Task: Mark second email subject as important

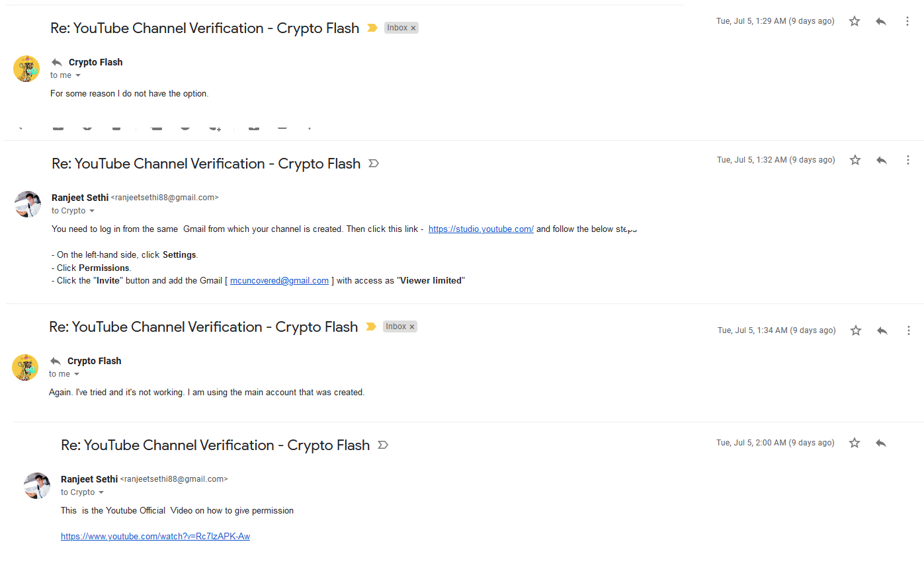Action: (x=374, y=163)
